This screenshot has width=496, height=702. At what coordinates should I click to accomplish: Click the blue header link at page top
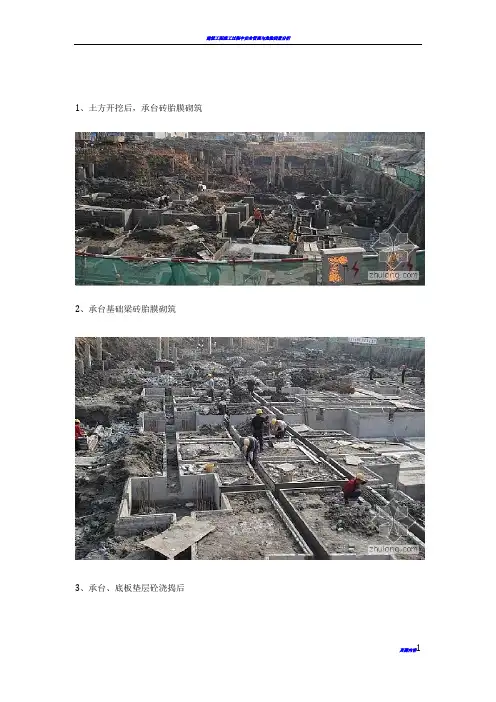(x=248, y=38)
